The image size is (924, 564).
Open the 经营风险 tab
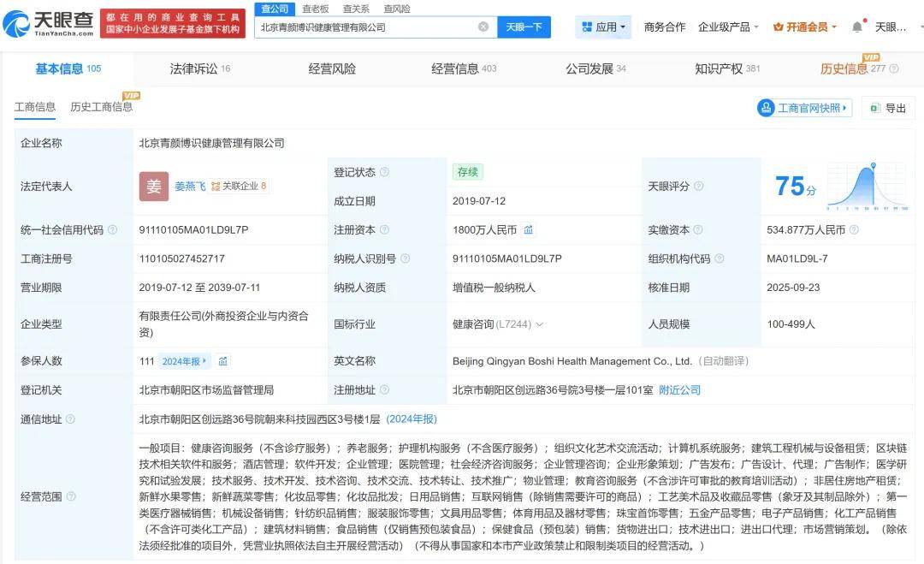point(332,69)
